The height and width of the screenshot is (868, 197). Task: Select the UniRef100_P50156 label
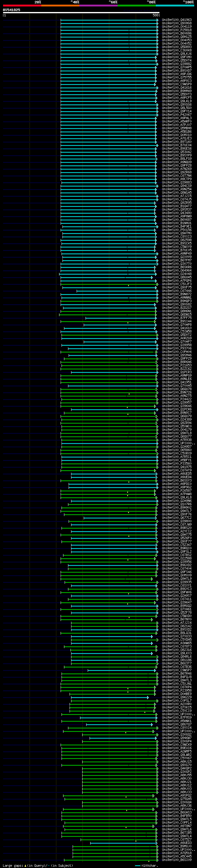[176, 230]
